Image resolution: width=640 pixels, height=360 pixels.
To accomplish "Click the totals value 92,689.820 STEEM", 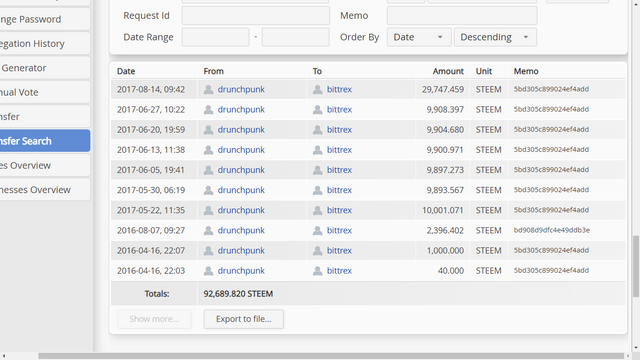I will click(x=238, y=294).
